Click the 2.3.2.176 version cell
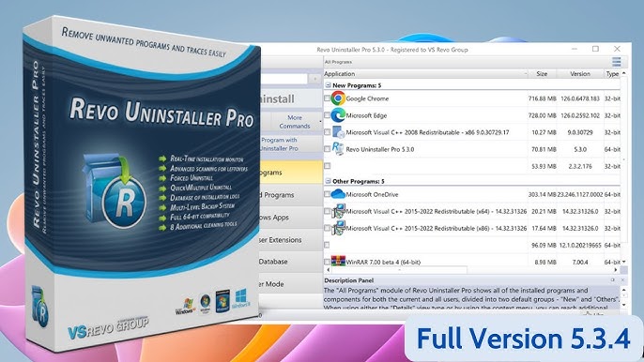The image size is (644, 362). pyautogui.click(x=580, y=166)
